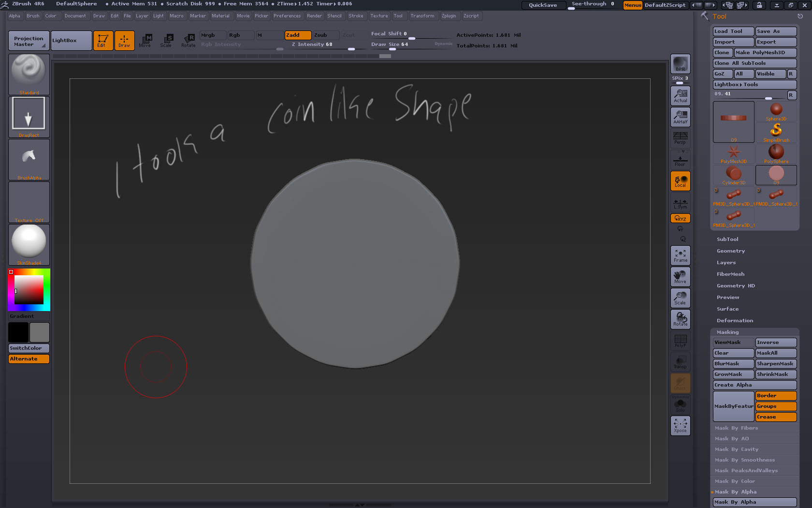Switch to the Scale transform tool

pyautogui.click(x=166, y=41)
